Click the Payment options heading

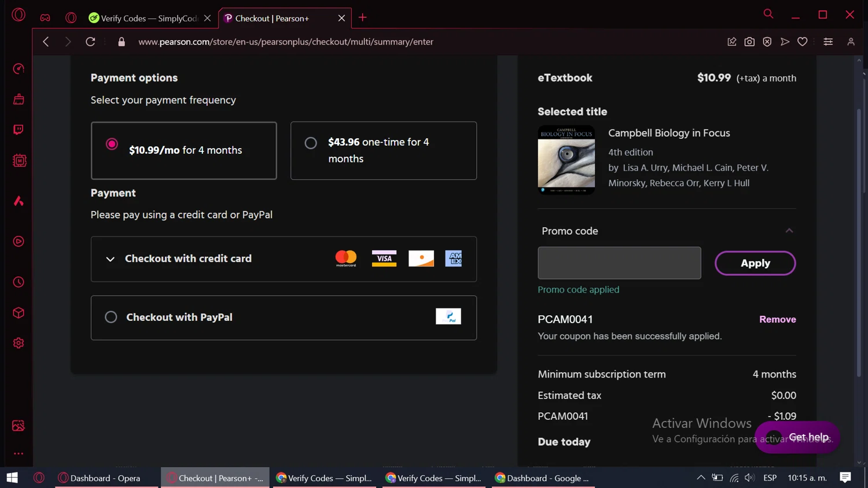point(134,77)
